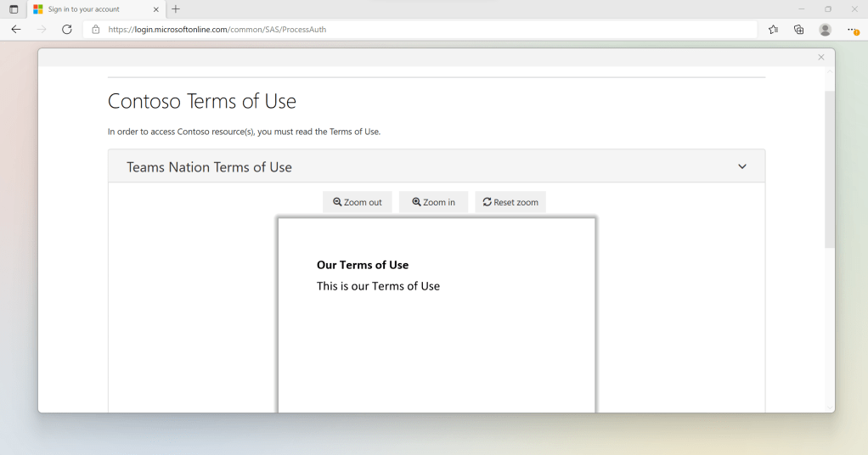
Task: Click the 'Our Terms of Use' document page
Action: point(437,340)
